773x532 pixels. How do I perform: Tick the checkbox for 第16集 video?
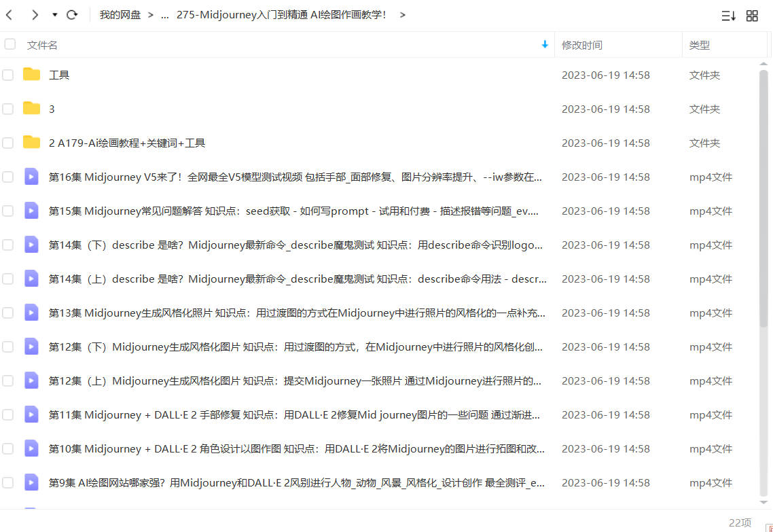tap(8, 177)
